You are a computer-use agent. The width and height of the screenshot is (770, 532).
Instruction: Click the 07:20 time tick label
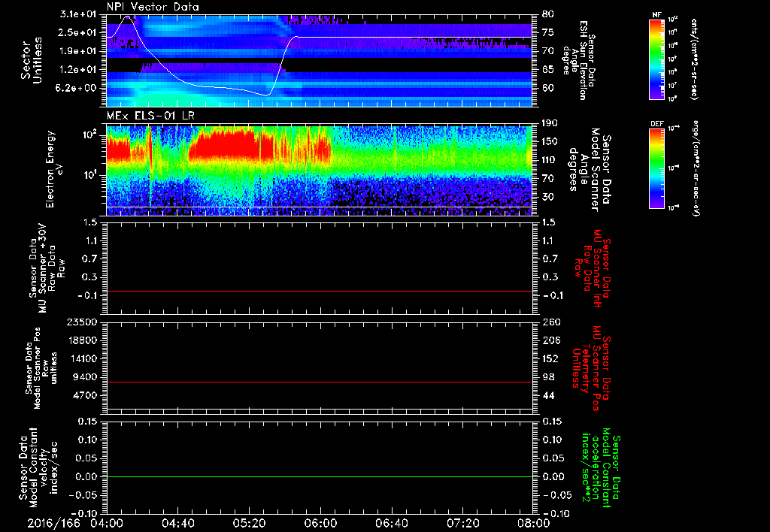pyautogui.click(x=462, y=523)
